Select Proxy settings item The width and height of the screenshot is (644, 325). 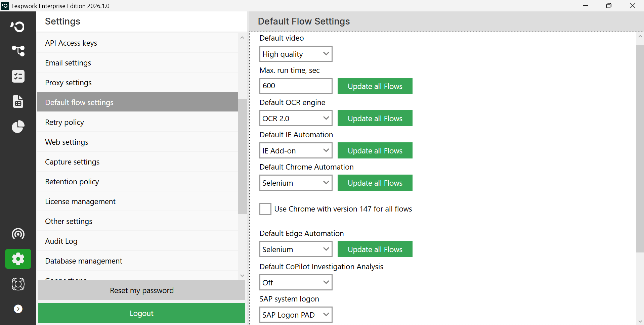[137, 83]
